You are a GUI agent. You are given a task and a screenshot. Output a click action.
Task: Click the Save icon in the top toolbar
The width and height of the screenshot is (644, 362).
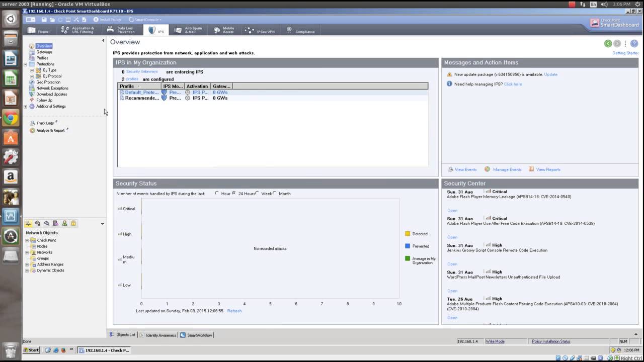(44, 20)
